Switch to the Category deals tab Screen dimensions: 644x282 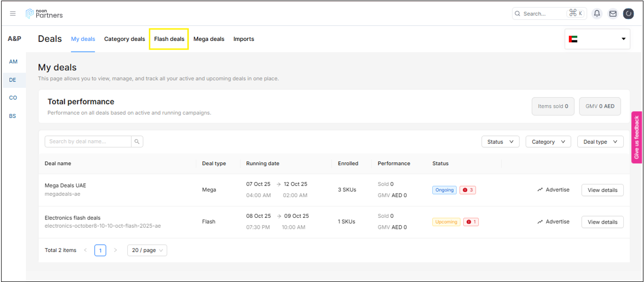coord(124,39)
